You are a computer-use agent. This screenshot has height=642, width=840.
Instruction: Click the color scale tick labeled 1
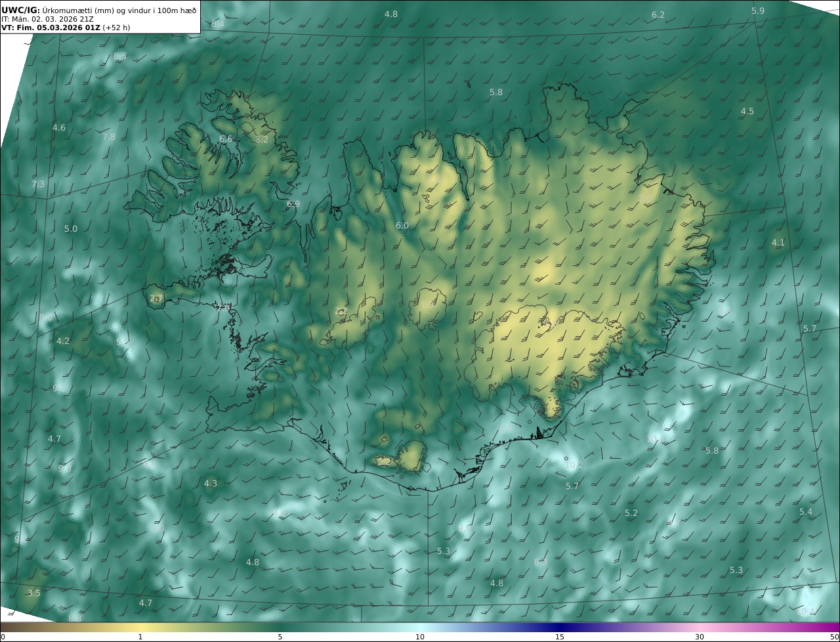point(140,637)
